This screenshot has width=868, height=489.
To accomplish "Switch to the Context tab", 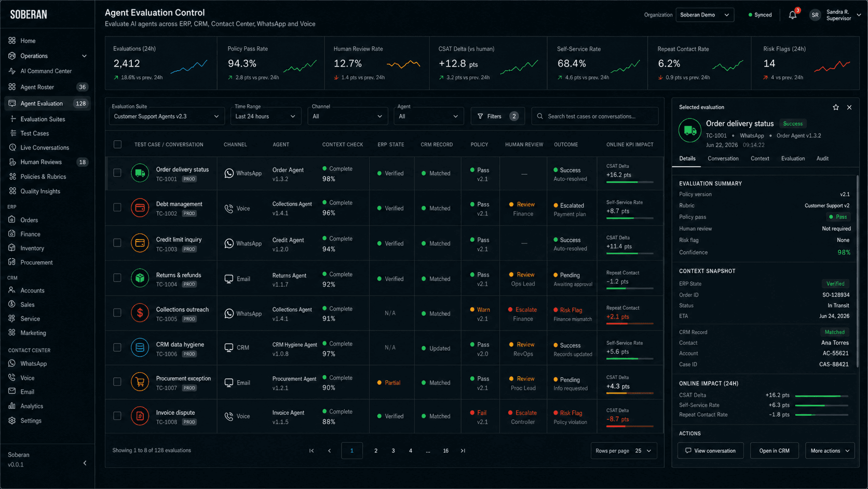I will click(760, 158).
